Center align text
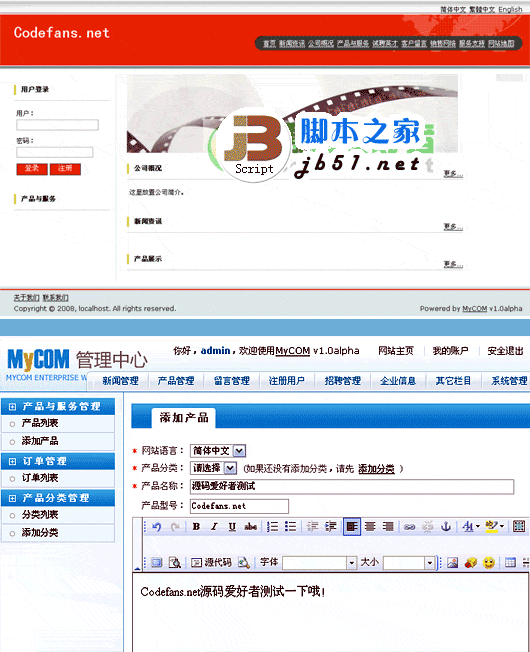The height and width of the screenshot is (652, 530). pyautogui.click(x=370, y=527)
